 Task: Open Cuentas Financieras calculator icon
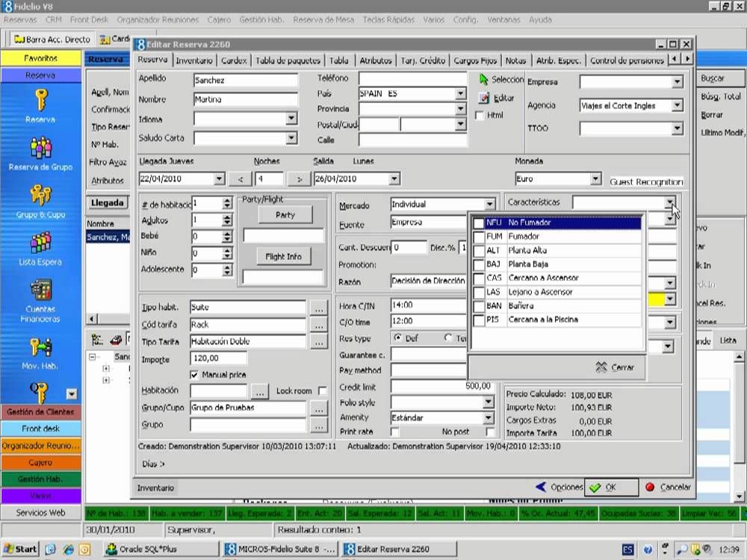click(x=40, y=290)
